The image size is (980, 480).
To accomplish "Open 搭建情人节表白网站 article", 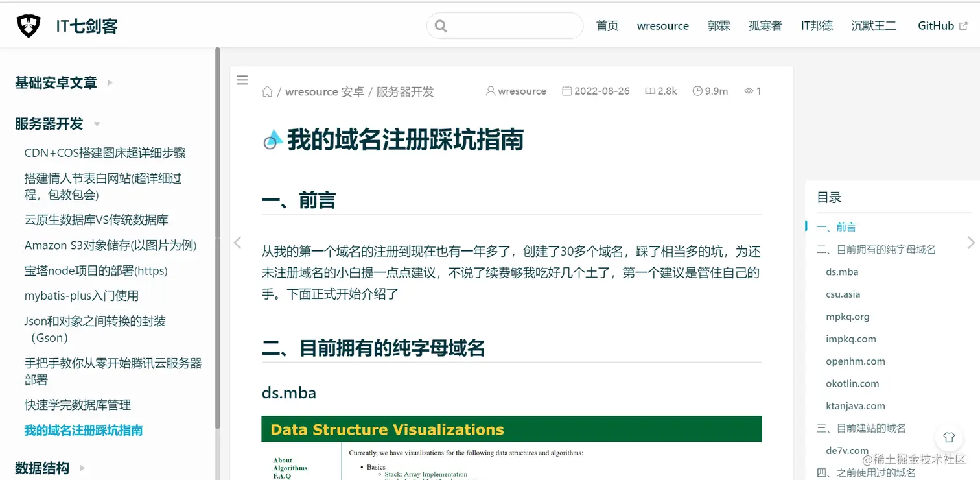I will pyautogui.click(x=104, y=186).
